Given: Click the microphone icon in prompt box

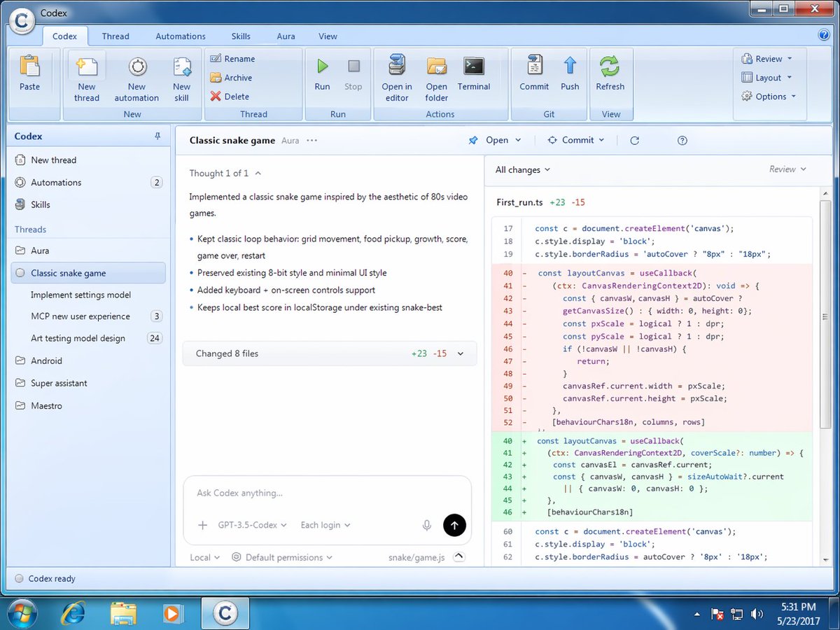Looking at the screenshot, I should click(426, 525).
